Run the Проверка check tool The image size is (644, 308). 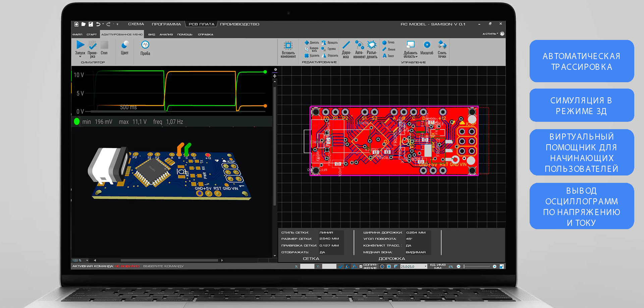[x=92, y=49]
